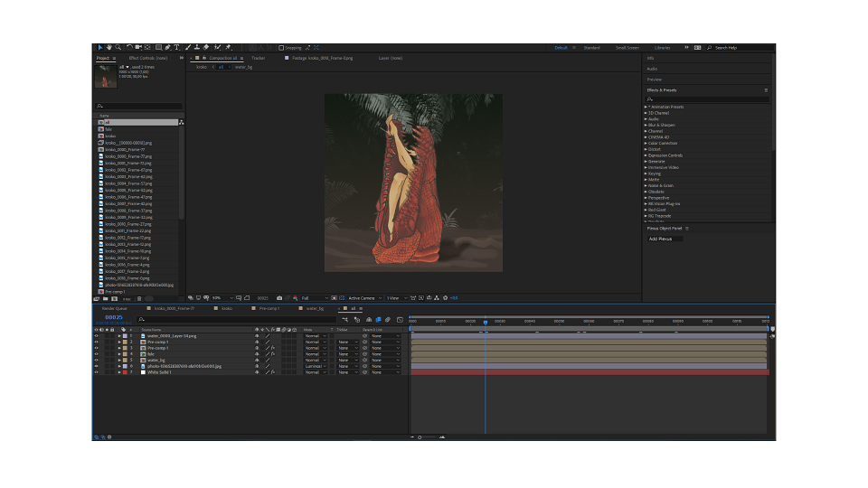Select the Brush tool
This screenshot has width=868, height=488.
(188, 48)
